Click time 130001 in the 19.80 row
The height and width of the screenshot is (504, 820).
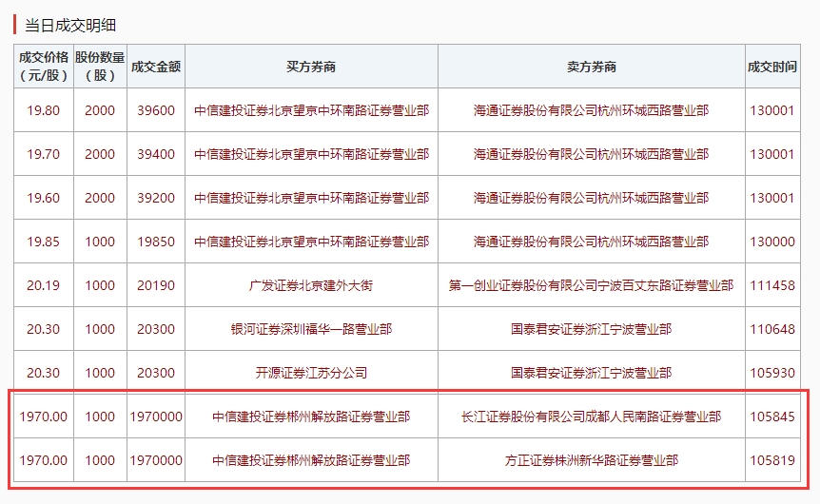(x=772, y=110)
